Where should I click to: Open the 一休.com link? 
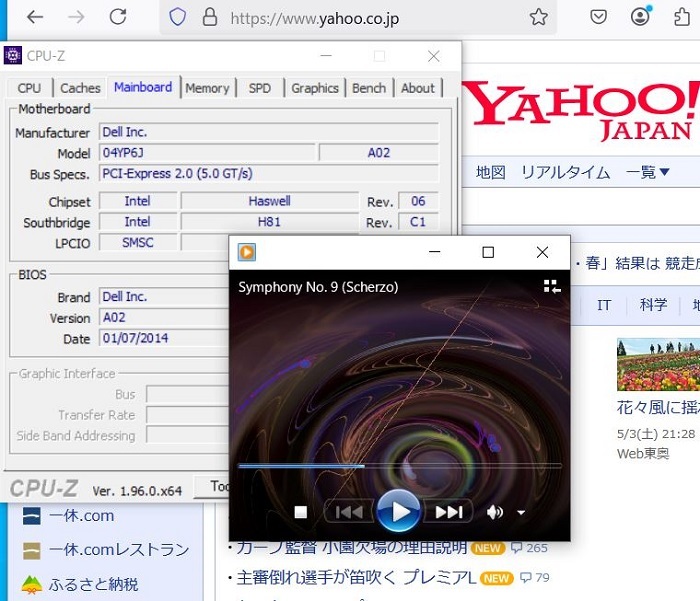[x=82, y=516]
